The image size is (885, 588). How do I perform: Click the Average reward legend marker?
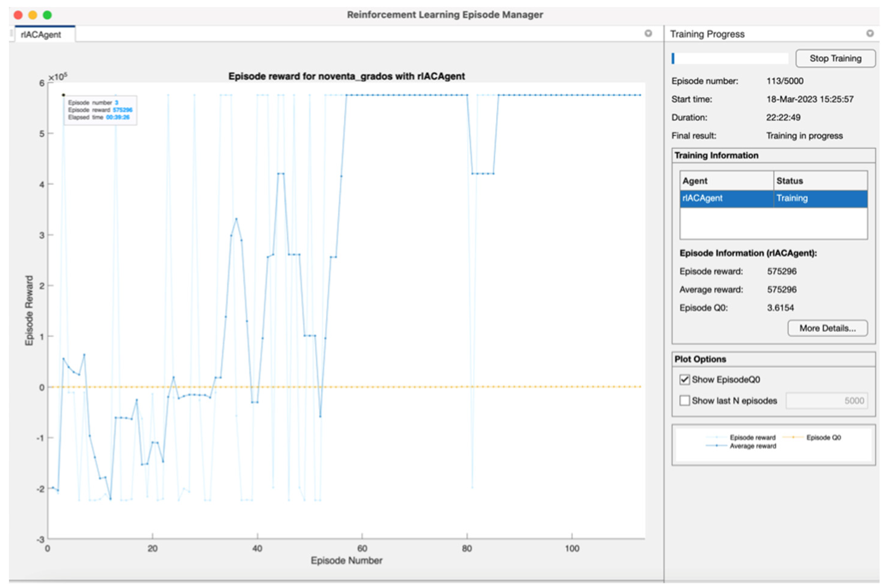pyautogui.click(x=717, y=446)
